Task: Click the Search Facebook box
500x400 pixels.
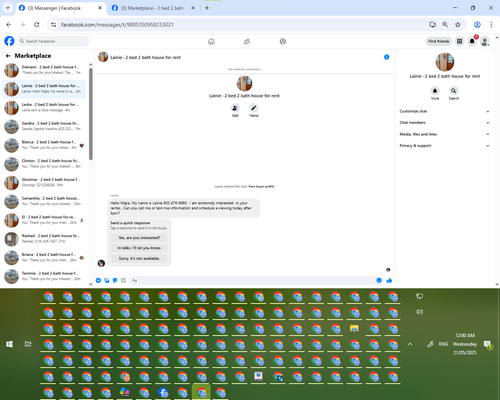Action: coord(53,41)
